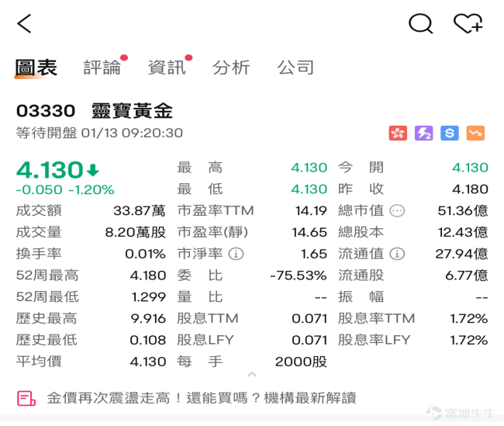Open the search magnifier icon
Image resolution: width=504 pixels, height=426 pixels.
(x=421, y=24)
